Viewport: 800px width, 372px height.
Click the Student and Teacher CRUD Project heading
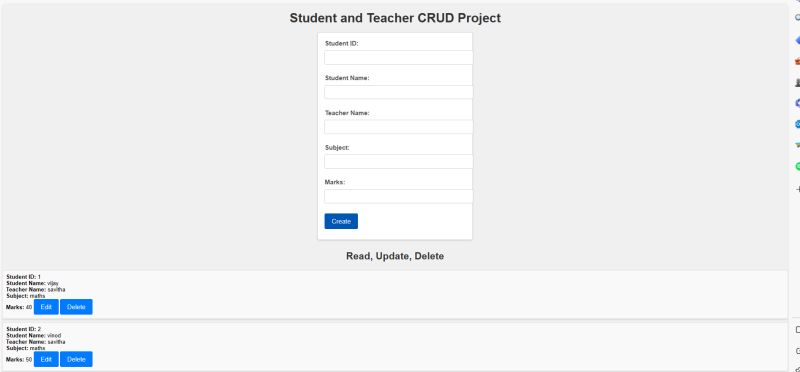point(395,18)
